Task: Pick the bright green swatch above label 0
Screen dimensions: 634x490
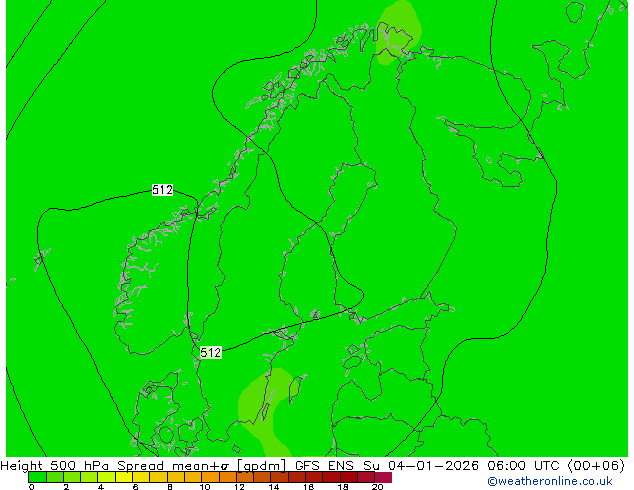Action: click(37, 477)
